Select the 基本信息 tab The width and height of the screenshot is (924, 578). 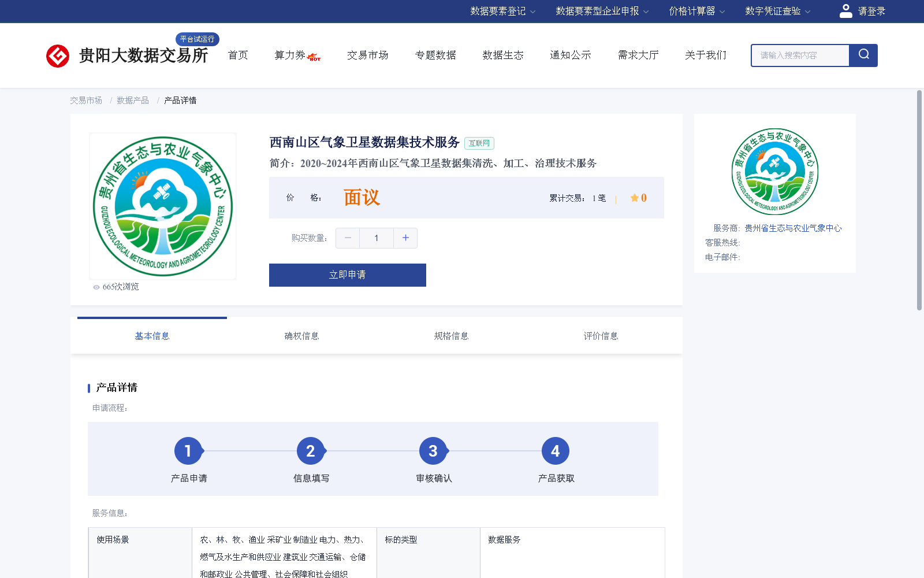point(152,336)
